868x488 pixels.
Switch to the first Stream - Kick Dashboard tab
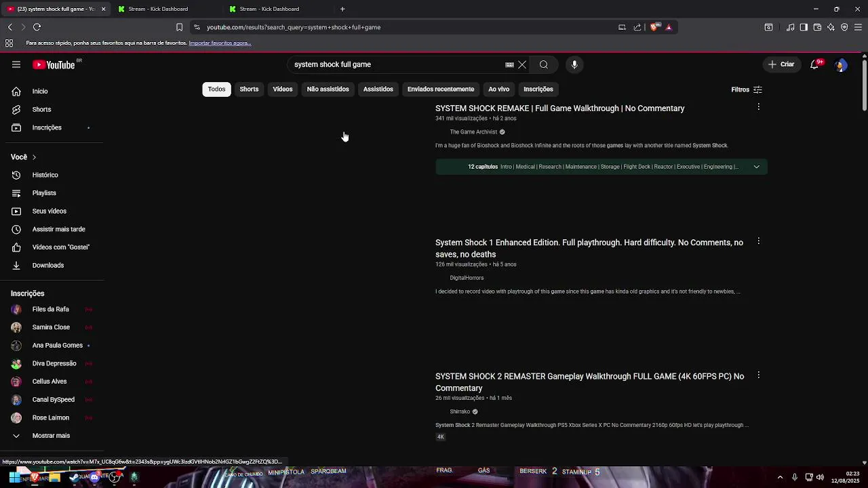point(166,9)
